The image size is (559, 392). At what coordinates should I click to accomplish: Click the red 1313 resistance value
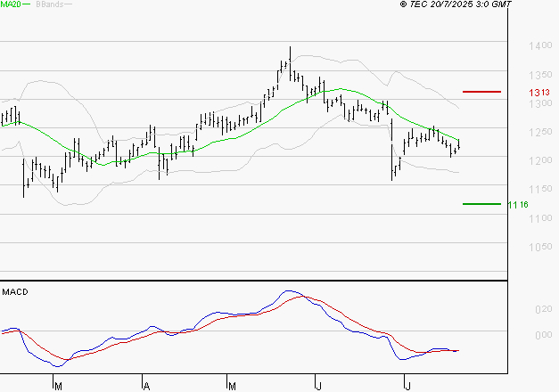[539, 93]
